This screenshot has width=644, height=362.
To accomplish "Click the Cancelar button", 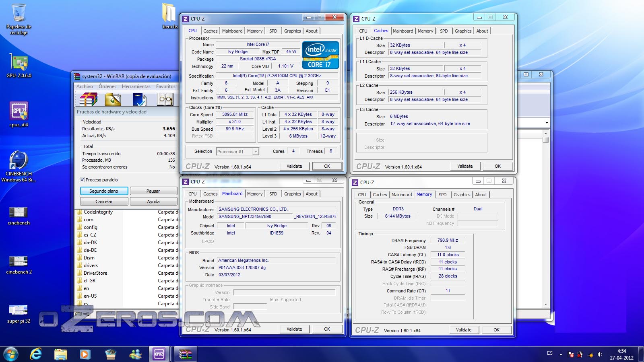I will [x=104, y=202].
